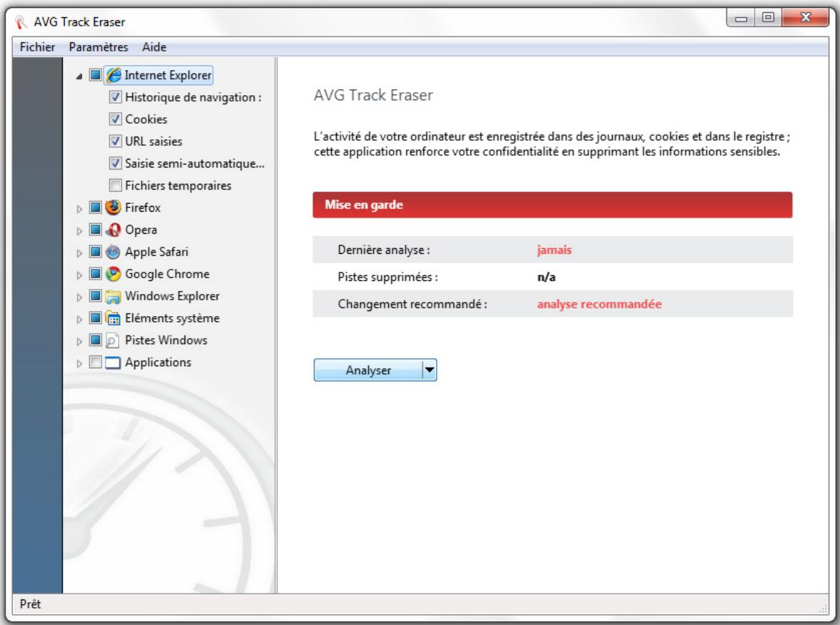
Task: Toggle the Apple Safari checkbox
Action: tap(95, 252)
